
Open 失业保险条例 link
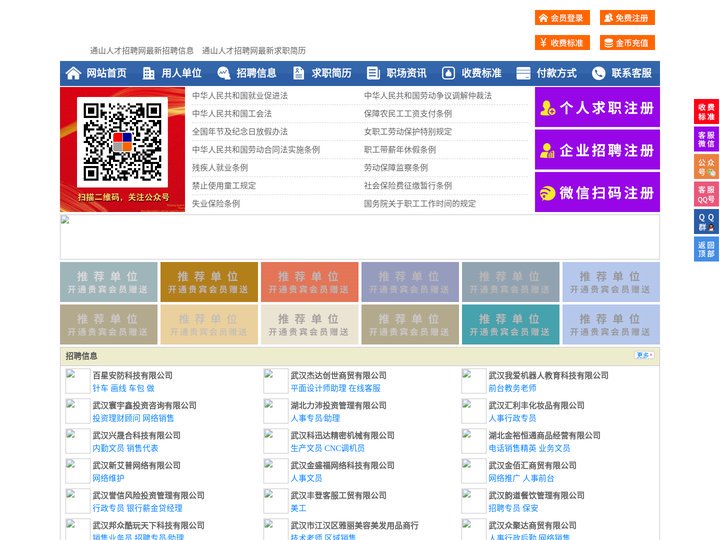tap(216, 203)
